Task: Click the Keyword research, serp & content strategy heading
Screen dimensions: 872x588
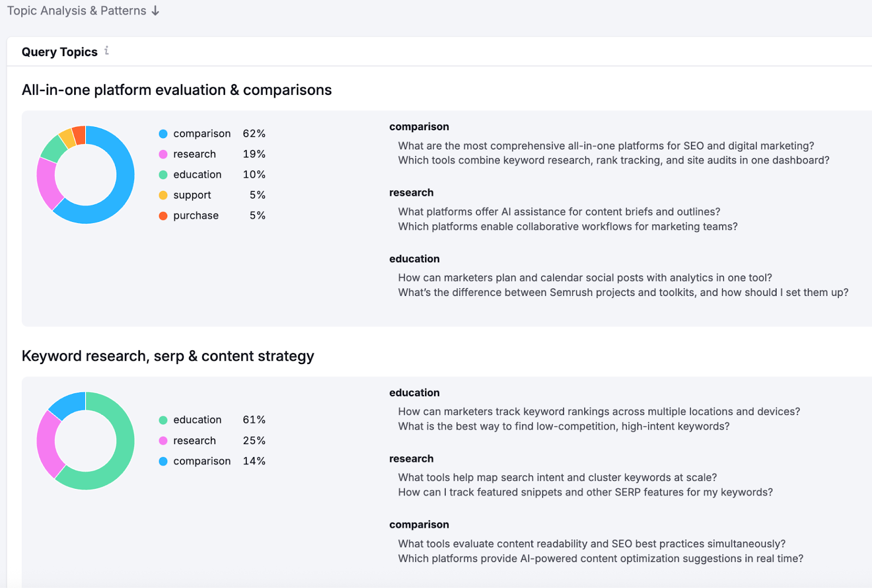Action: [168, 356]
